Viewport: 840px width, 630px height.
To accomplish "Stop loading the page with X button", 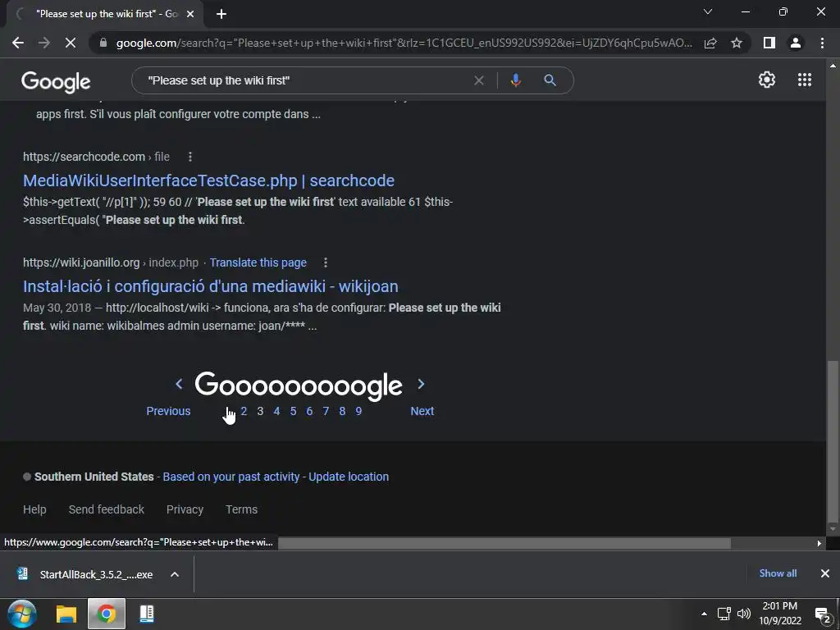I will [x=71, y=43].
